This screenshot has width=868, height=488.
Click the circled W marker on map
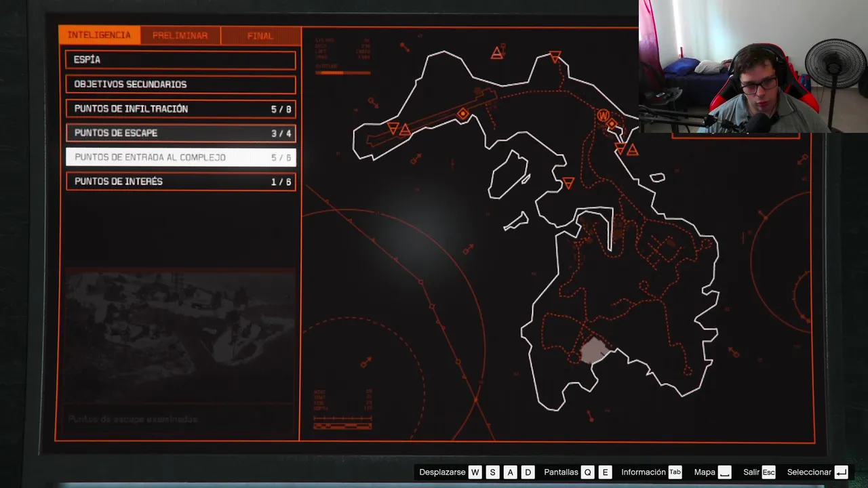pyautogui.click(x=602, y=116)
